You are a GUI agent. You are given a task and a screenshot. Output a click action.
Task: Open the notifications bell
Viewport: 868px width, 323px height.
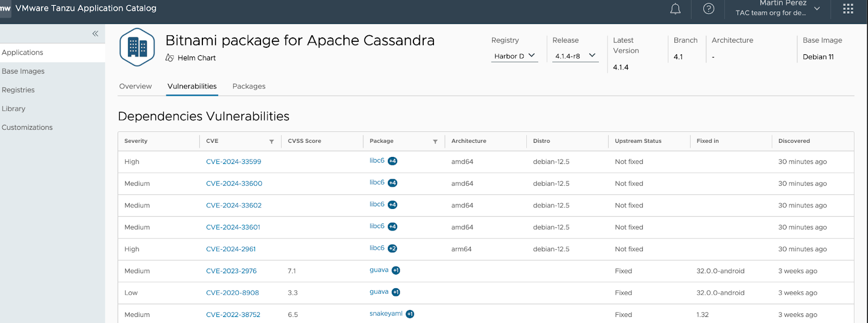[675, 9]
